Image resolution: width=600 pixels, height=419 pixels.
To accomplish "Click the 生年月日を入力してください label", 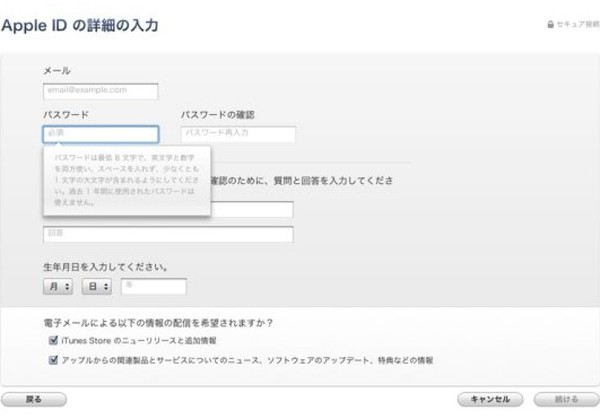I will (x=105, y=267).
